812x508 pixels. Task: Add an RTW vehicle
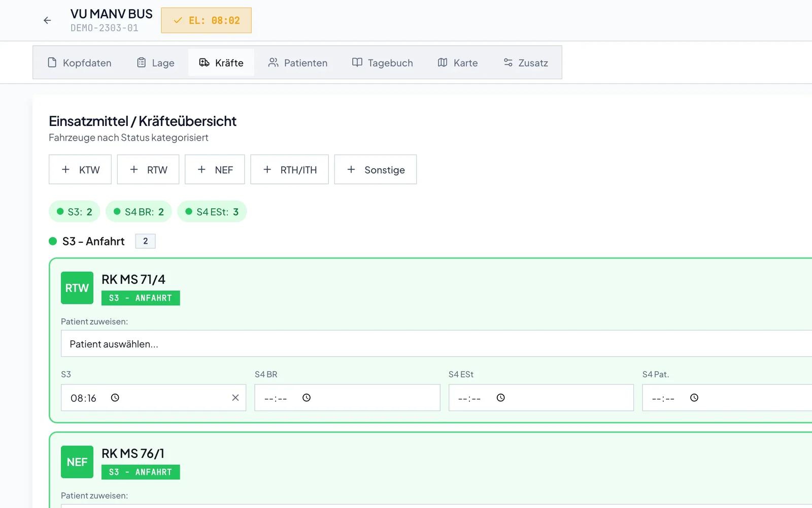pos(148,170)
